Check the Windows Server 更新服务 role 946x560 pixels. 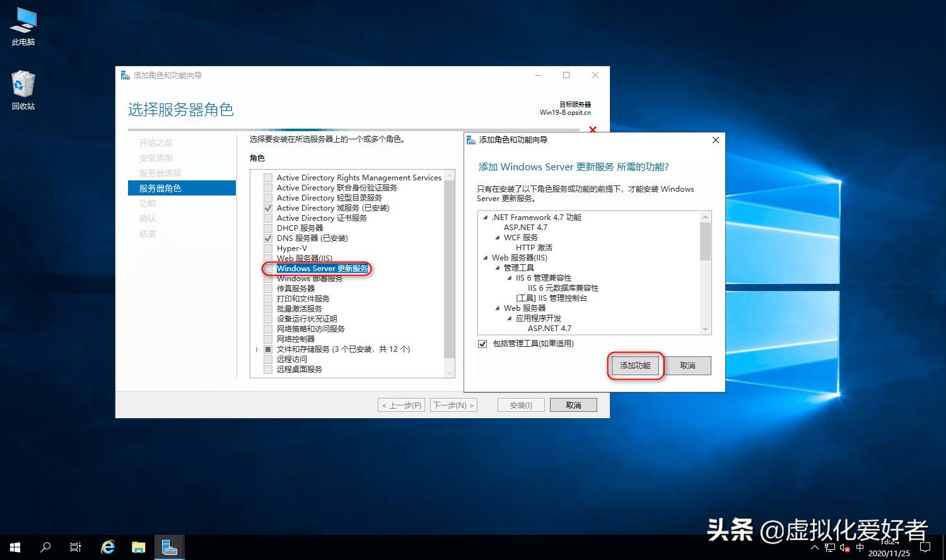[268, 268]
